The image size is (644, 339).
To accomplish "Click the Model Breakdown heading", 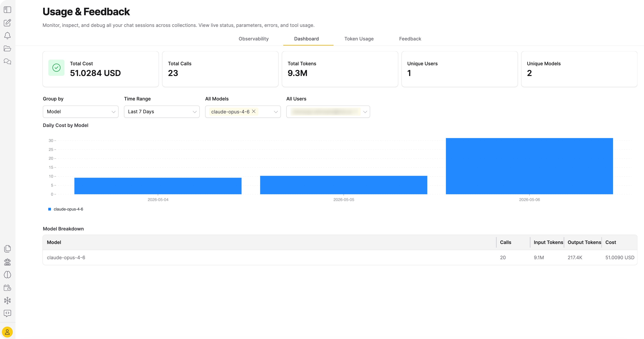I will coord(63,229).
